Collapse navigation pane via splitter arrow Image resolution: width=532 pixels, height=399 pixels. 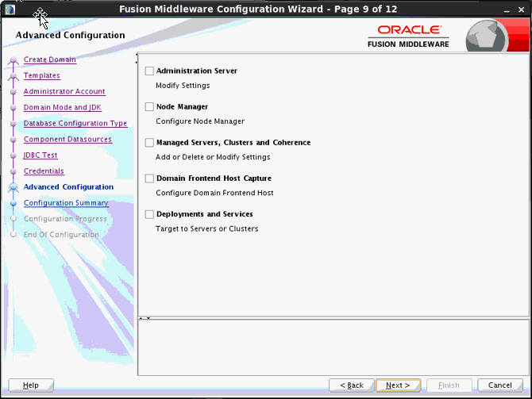click(x=137, y=54)
